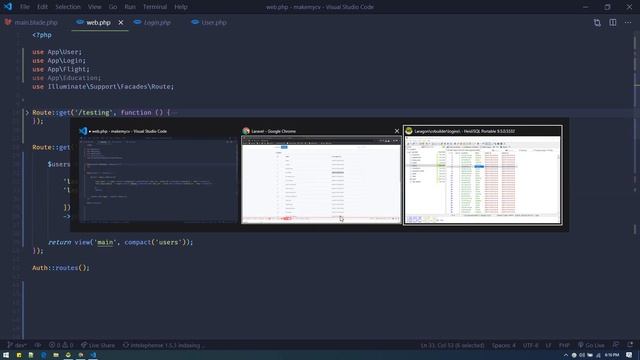The image size is (640, 360).
Task: Click the Chrome logo in switcher thumbnail title
Action: (x=246, y=131)
